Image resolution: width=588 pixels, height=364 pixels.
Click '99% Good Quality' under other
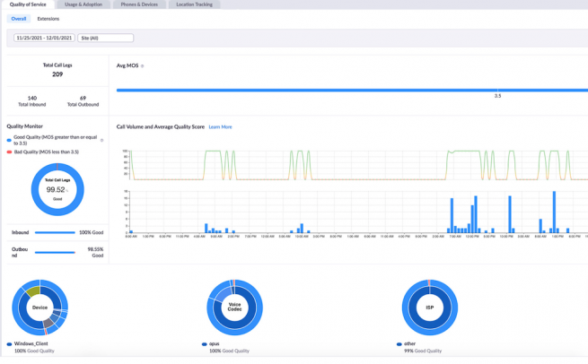pyautogui.click(x=423, y=351)
